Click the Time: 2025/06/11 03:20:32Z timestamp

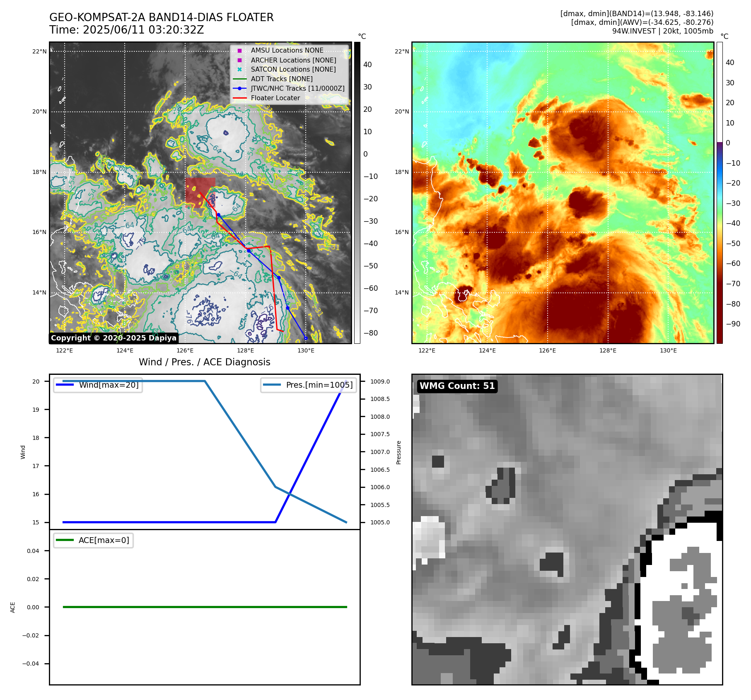click(x=127, y=30)
